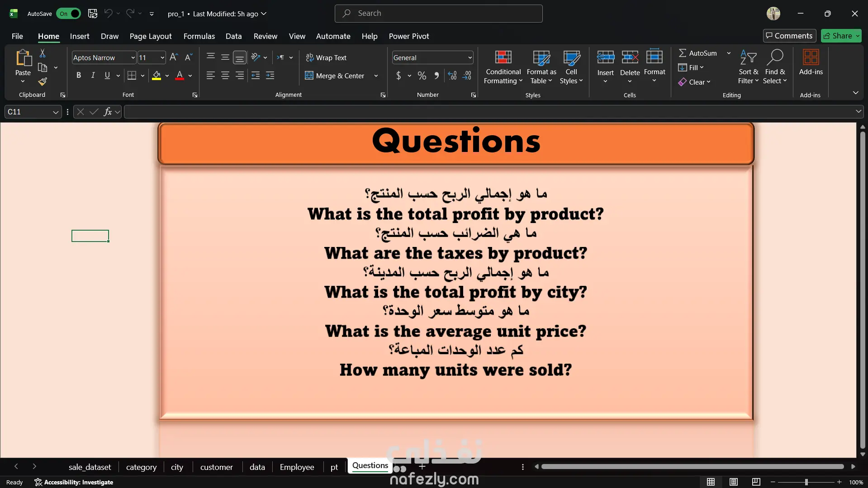Expand the Sort & Filter menu
Screen dimensions: 868x488
pyautogui.click(x=749, y=66)
